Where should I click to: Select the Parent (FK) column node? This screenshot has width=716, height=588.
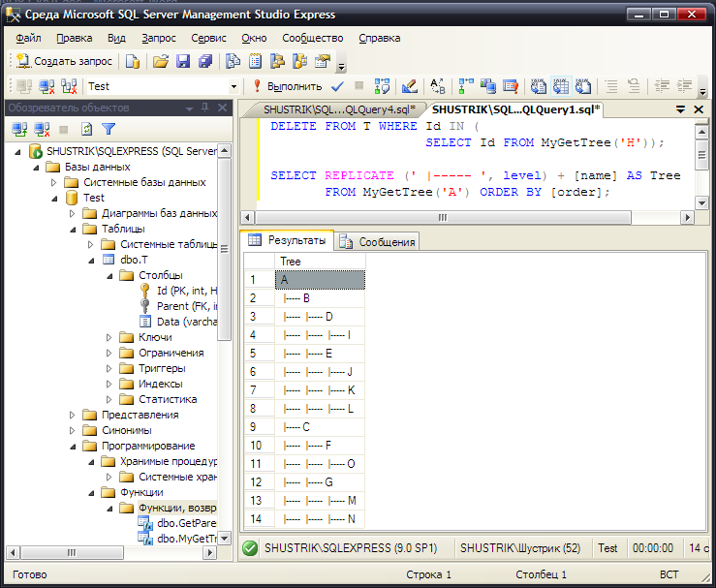(x=187, y=306)
